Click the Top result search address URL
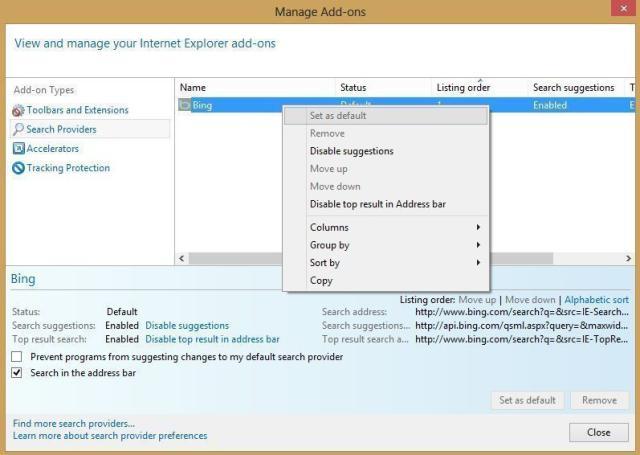 tap(522, 339)
